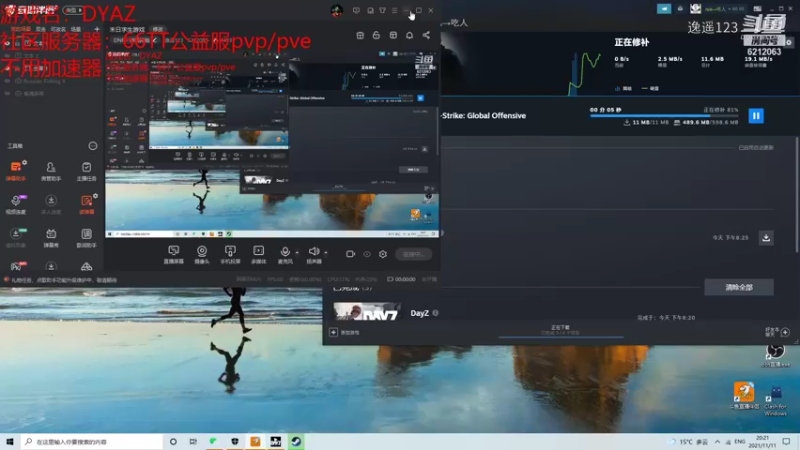Toggle the 网络 graph legend in Steam
The image size is (800, 450).
pyautogui.click(x=623, y=88)
